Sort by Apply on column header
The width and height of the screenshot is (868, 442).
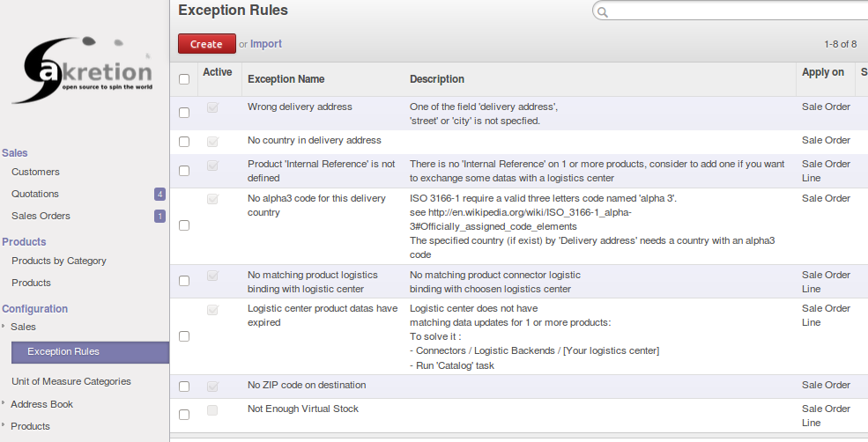pyautogui.click(x=822, y=72)
